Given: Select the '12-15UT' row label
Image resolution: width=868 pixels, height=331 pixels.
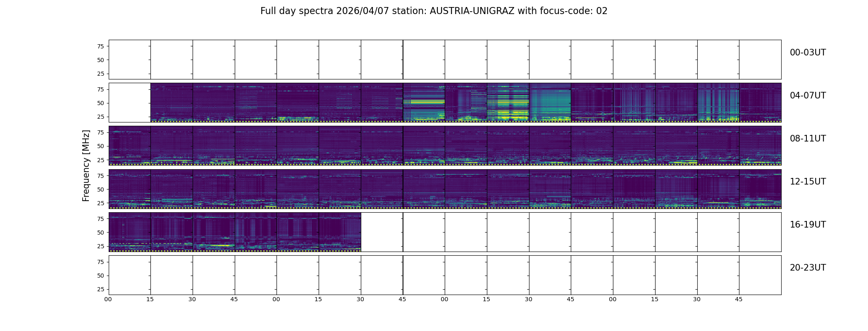Looking at the screenshot, I should click(808, 182).
